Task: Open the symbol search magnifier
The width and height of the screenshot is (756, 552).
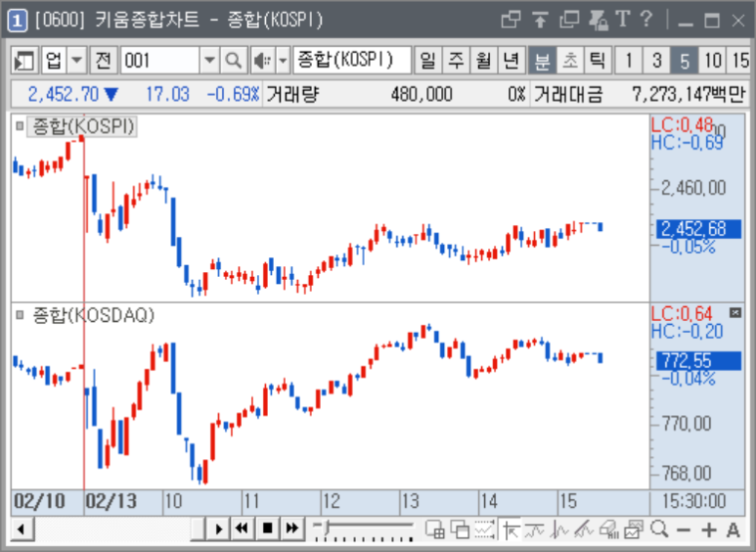Action: [x=235, y=61]
